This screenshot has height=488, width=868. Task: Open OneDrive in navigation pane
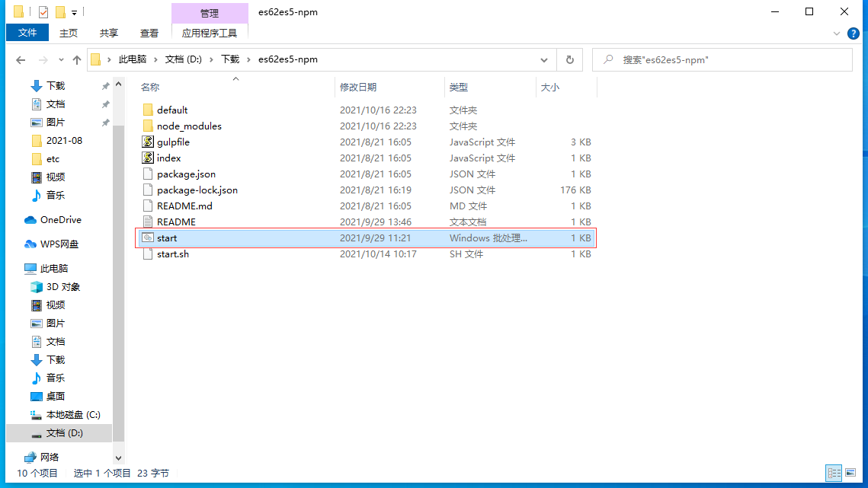click(x=60, y=220)
